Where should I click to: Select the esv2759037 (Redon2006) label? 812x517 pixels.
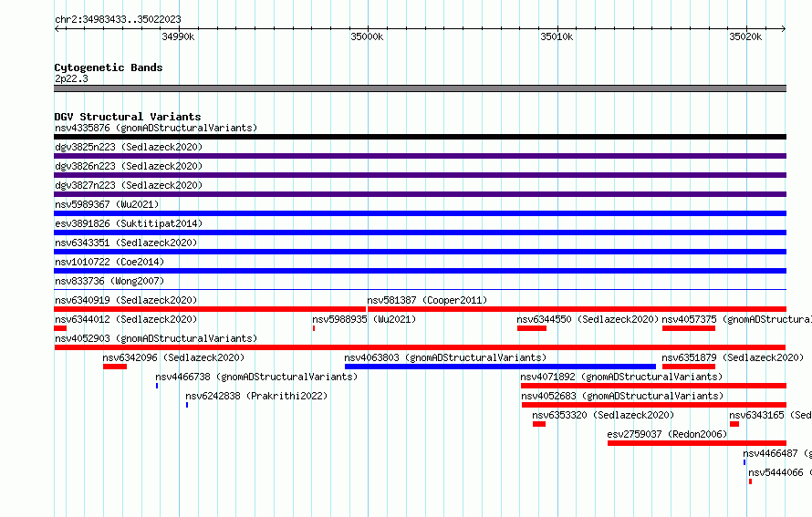667,434
